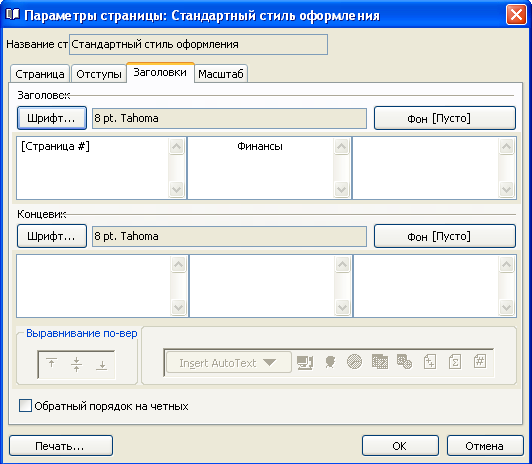The width and height of the screenshot is (532, 464).
Task: Insert computer name field icon
Action: (305, 362)
